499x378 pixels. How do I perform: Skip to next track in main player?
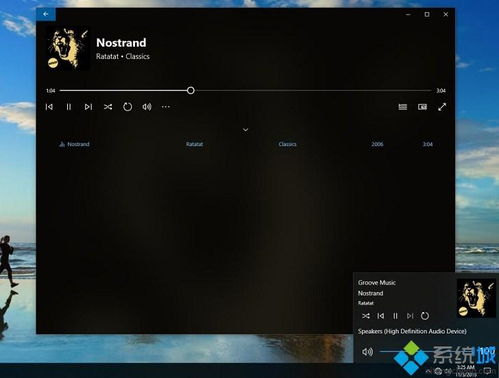coord(88,107)
